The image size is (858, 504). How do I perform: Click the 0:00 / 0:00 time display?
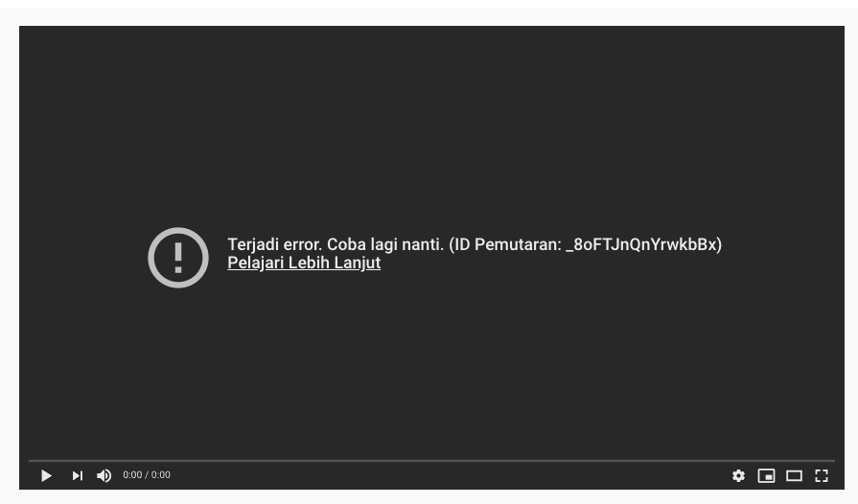point(146,474)
